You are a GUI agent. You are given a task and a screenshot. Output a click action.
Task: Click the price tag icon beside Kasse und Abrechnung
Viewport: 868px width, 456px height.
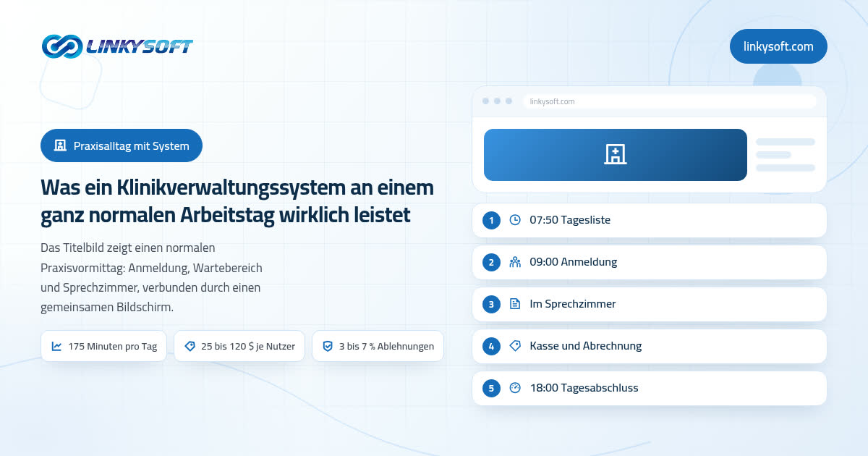[515, 346]
